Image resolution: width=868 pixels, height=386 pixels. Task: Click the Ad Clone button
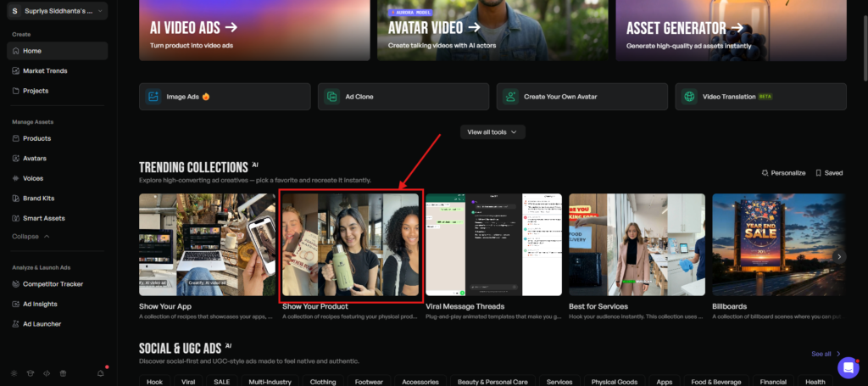click(403, 97)
